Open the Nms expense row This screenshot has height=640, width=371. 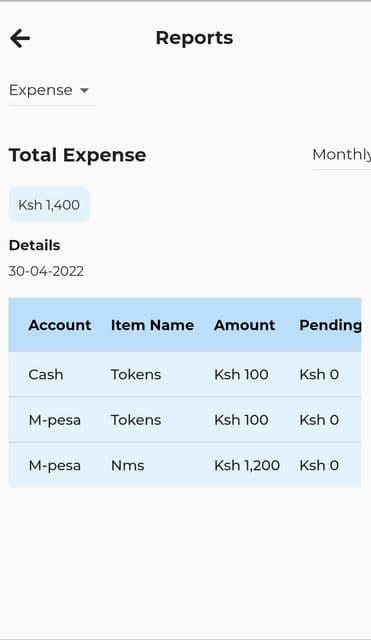coord(184,465)
